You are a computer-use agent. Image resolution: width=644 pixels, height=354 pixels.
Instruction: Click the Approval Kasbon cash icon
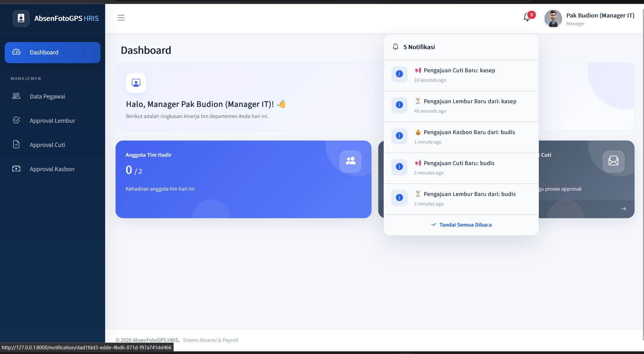[16, 168]
